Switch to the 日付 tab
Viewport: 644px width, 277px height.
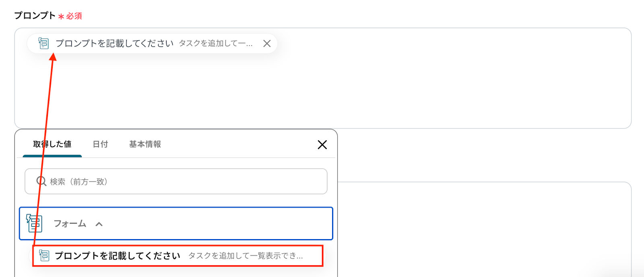click(x=100, y=144)
